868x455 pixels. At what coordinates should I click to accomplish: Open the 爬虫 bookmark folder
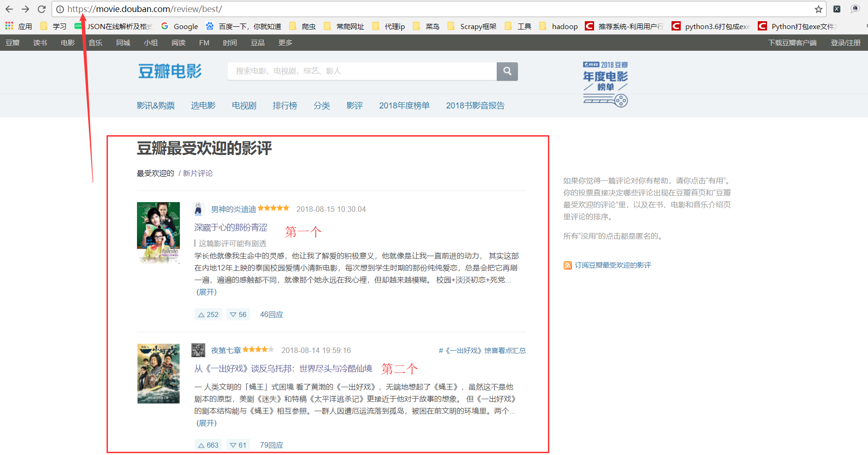click(303, 26)
